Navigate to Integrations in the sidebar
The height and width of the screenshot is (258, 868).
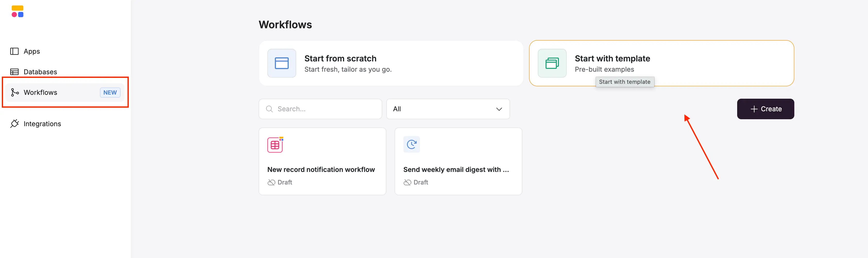coord(42,123)
